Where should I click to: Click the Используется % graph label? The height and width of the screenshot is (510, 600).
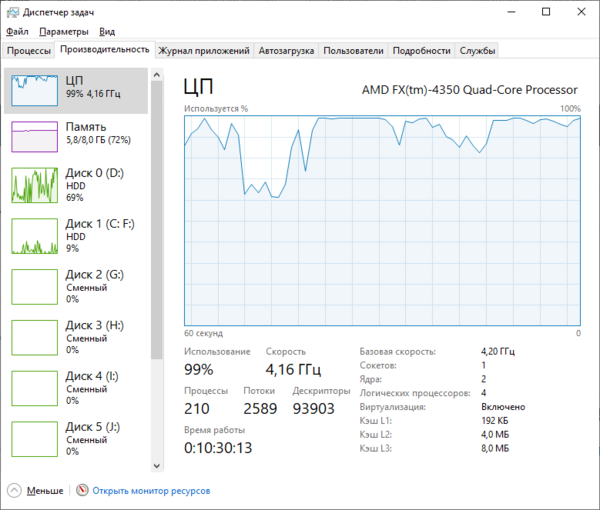[216, 109]
